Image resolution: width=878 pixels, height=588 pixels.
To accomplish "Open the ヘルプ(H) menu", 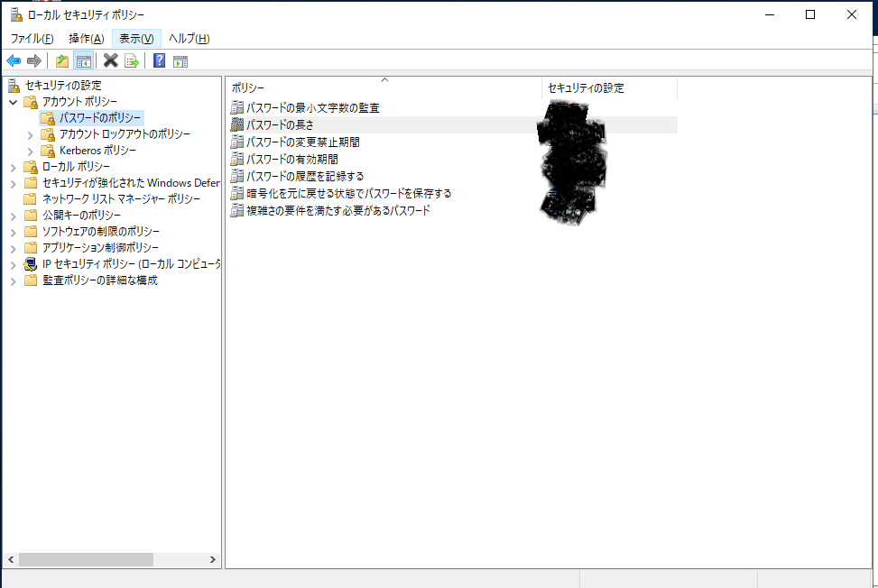I will click(x=189, y=38).
